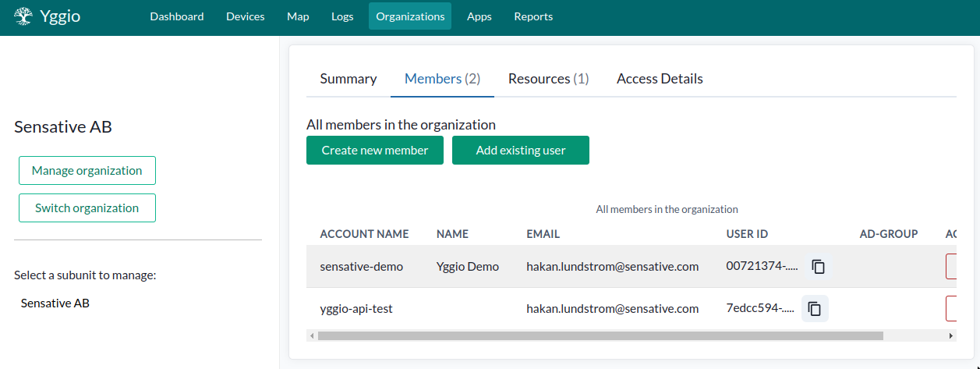
Task: Click the Yggio tree logo
Action: (x=23, y=16)
